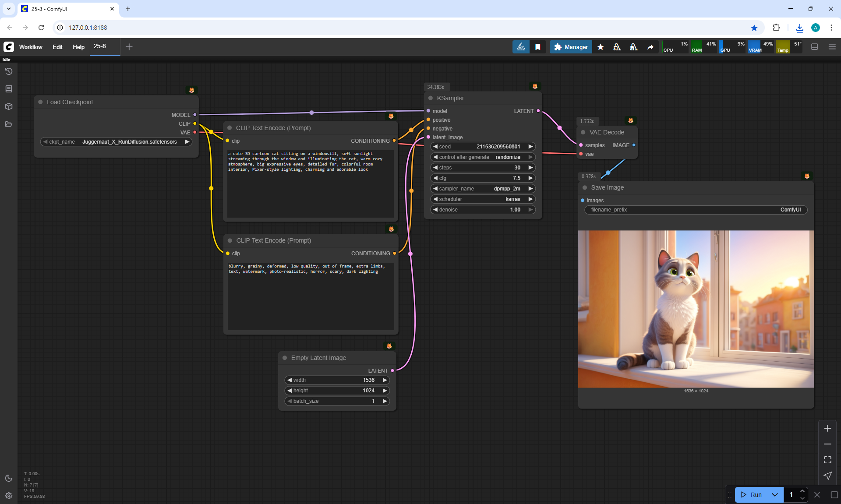Open the workflows folder sidebar icon
Image resolution: width=841 pixels, height=504 pixels.
(x=9, y=124)
